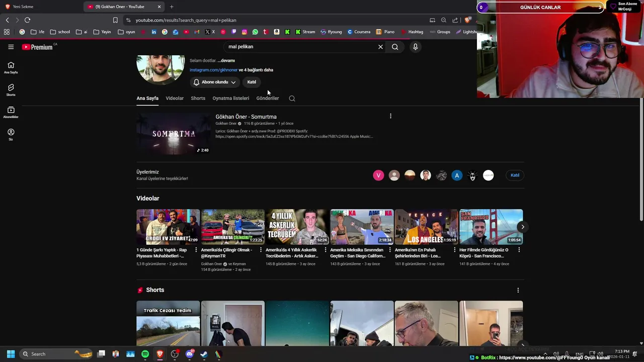
Task: Click the YouTube Premium logo
Action: tap(37, 47)
